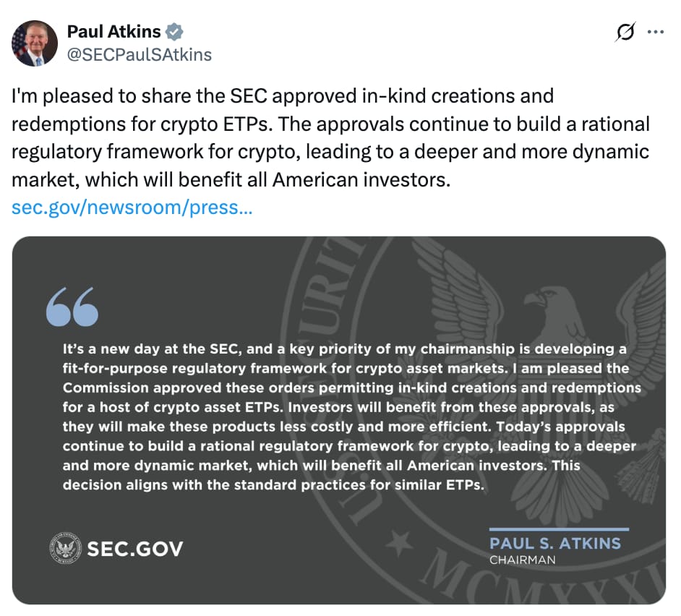Click the blue line above PAUL S. ATKINS
681x616 pixels.
(559, 529)
